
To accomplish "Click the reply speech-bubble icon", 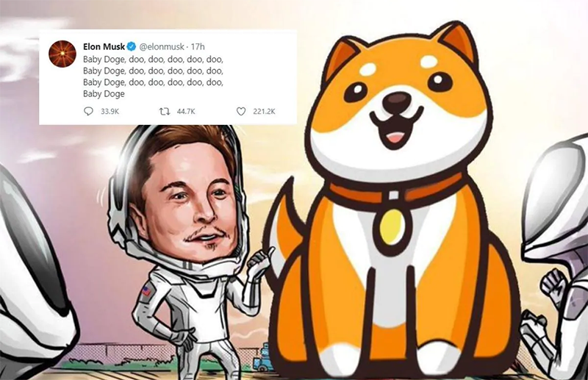I will [x=88, y=112].
